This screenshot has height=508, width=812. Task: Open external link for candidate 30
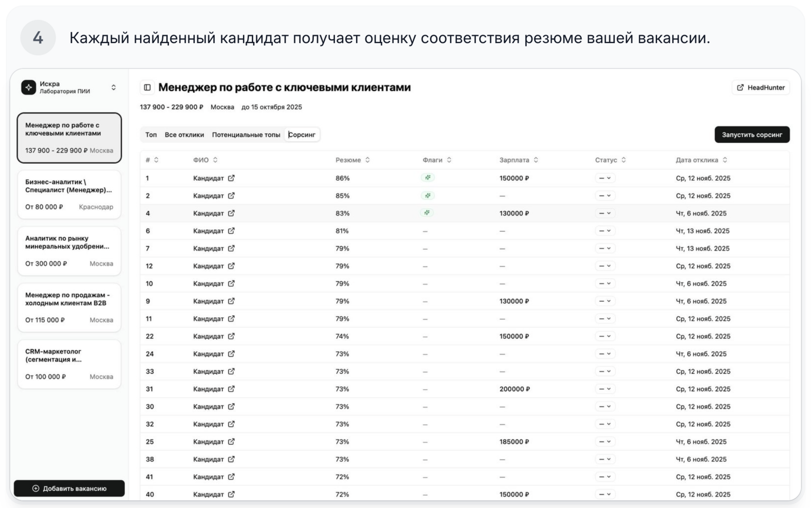point(232,407)
